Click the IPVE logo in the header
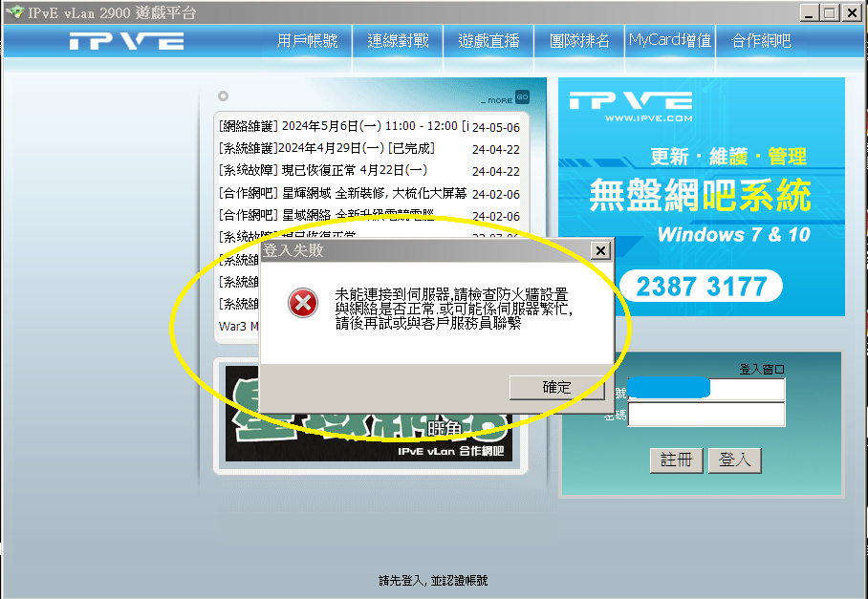The height and width of the screenshot is (599, 868). tap(127, 41)
